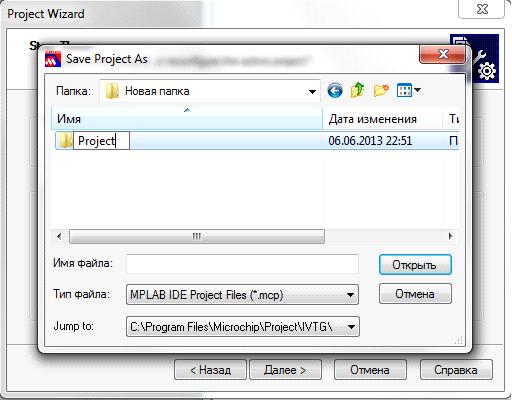Open the view menu icon
The image size is (512, 400).
pyautogui.click(x=409, y=90)
